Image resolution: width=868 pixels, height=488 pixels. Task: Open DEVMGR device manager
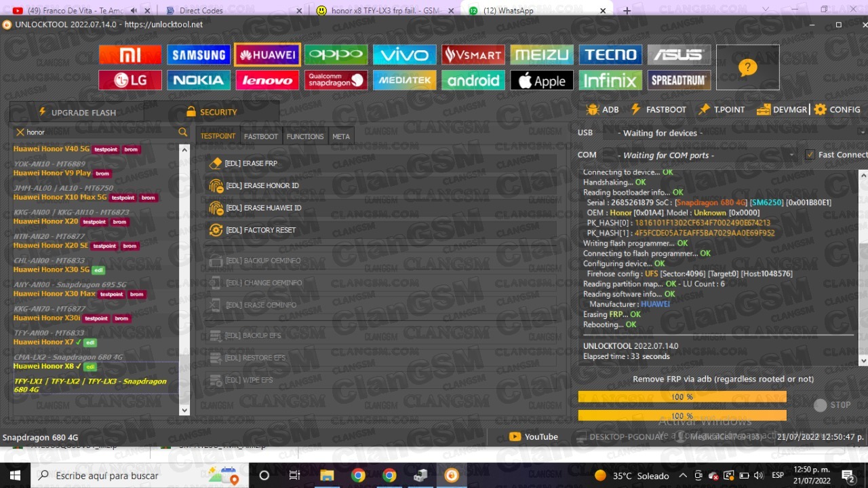782,109
